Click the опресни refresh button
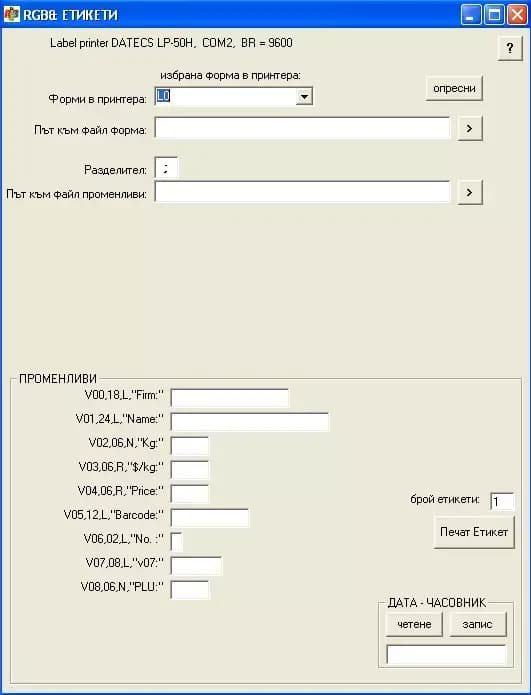 pyautogui.click(x=454, y=88)
